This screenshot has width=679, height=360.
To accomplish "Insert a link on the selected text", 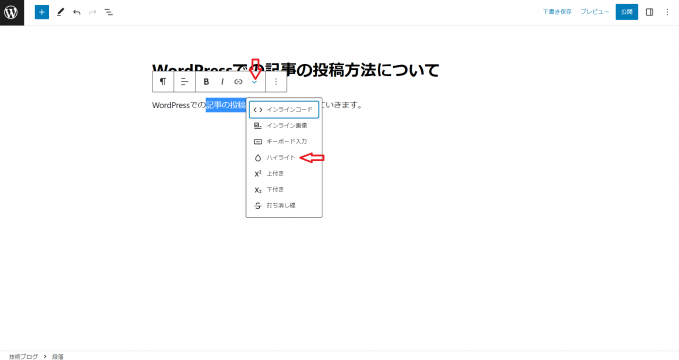I will click(x=238, y=81).
